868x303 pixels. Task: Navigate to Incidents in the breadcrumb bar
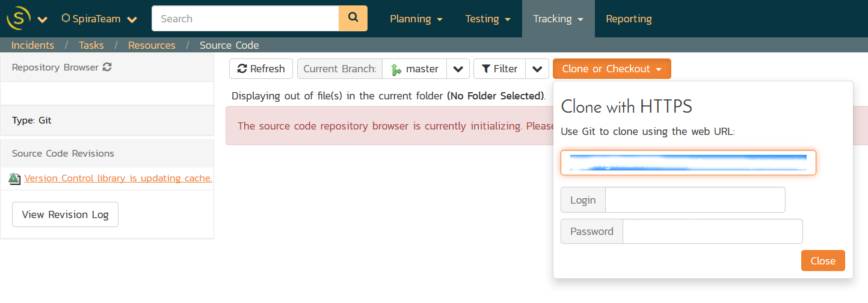pos(32,45)
